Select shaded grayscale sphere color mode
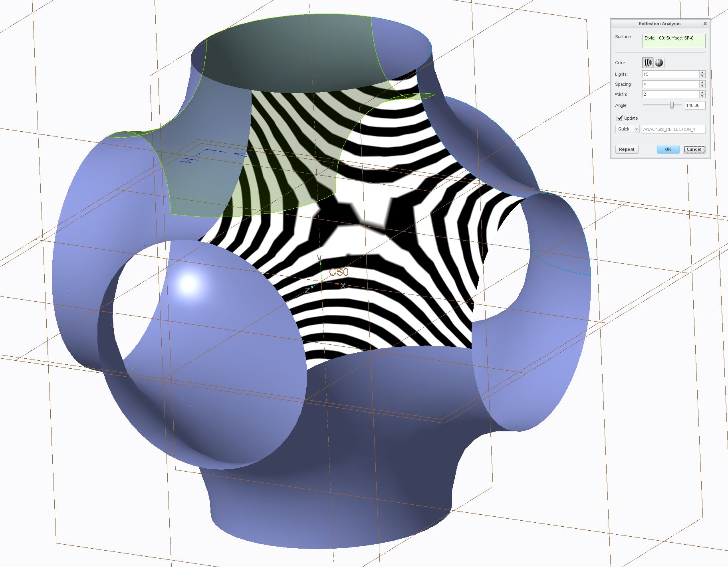This screenshot has height=567, width=728. click(x=659, y=63)
